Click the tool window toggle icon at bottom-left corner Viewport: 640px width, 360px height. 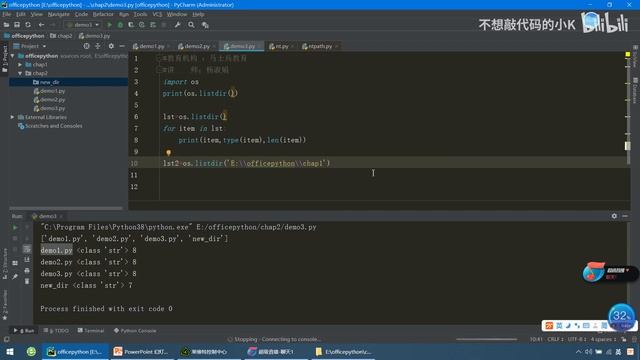6,339
